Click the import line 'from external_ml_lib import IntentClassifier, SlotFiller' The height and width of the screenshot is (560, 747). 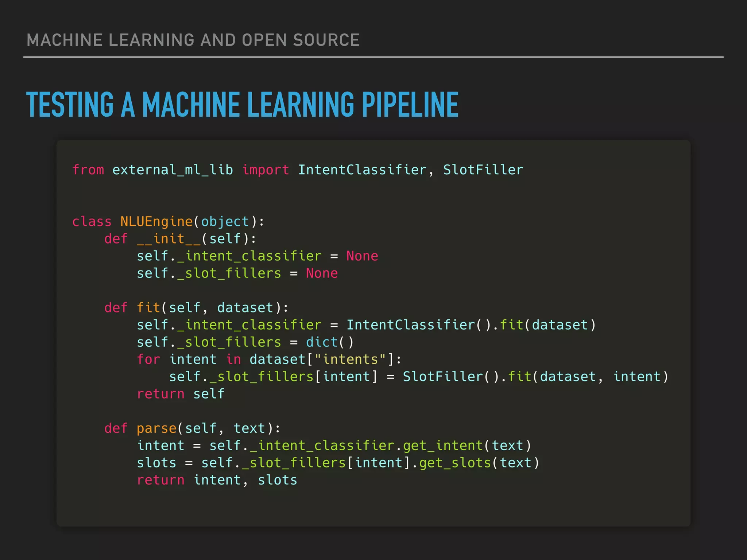[x=298, y=170]
